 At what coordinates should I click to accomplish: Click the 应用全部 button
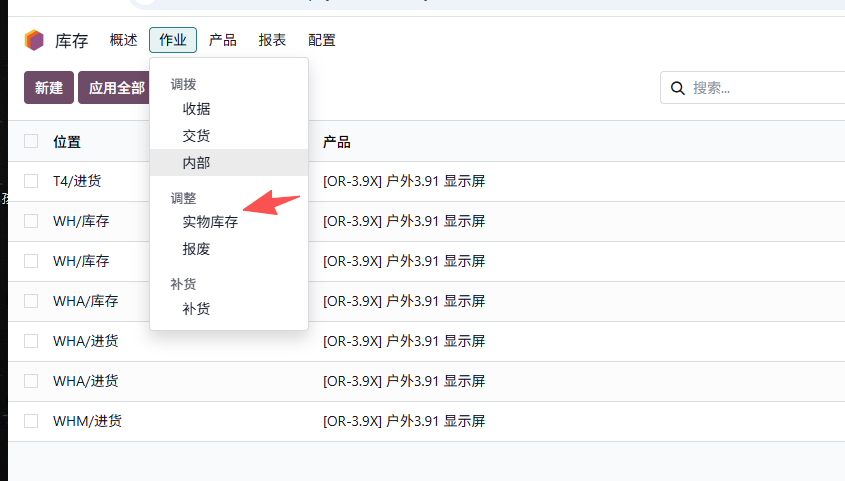coord(117,88)
